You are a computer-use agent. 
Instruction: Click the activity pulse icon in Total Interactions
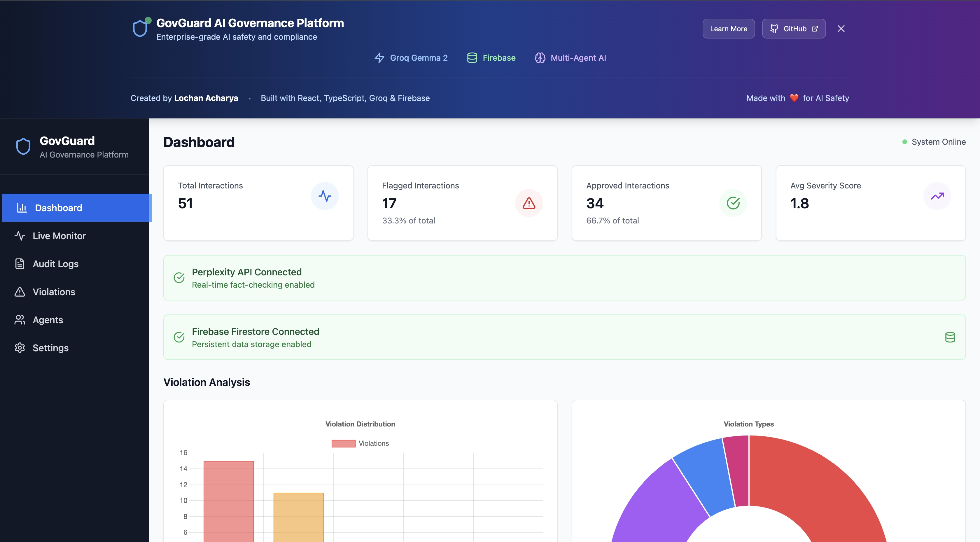(x=325, y=196)
